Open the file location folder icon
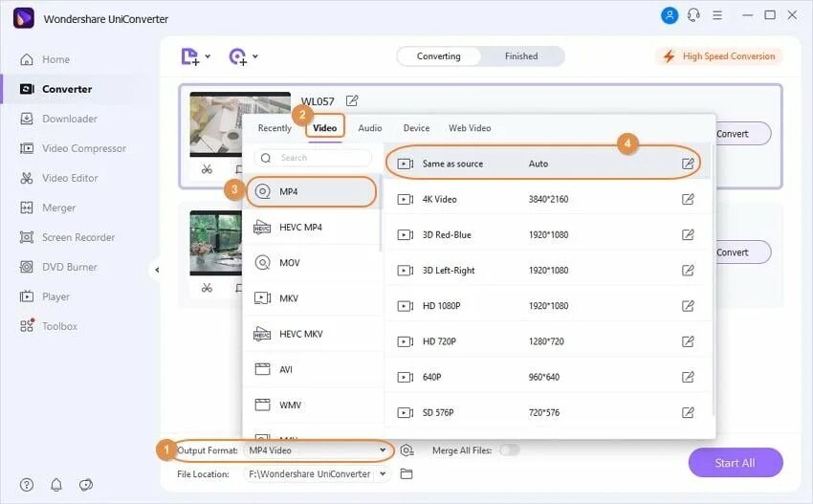This screenshot has width=813, height=504. (406, 474)
